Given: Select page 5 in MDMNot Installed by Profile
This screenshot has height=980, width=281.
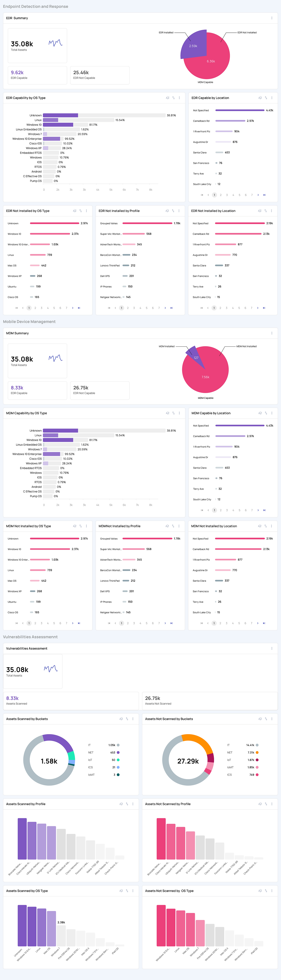Looking at the screenshot, I should (x=147, y=623).
